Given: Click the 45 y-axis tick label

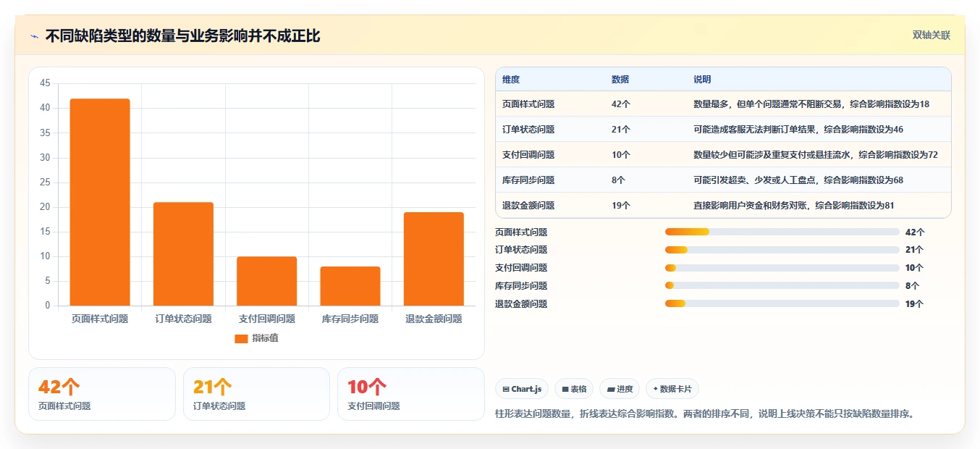Looking at the screenshot, I should (45, 83).
